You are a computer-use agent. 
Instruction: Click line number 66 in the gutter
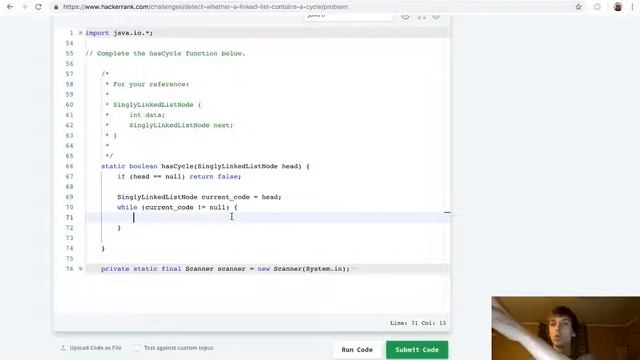click(69, 166)
